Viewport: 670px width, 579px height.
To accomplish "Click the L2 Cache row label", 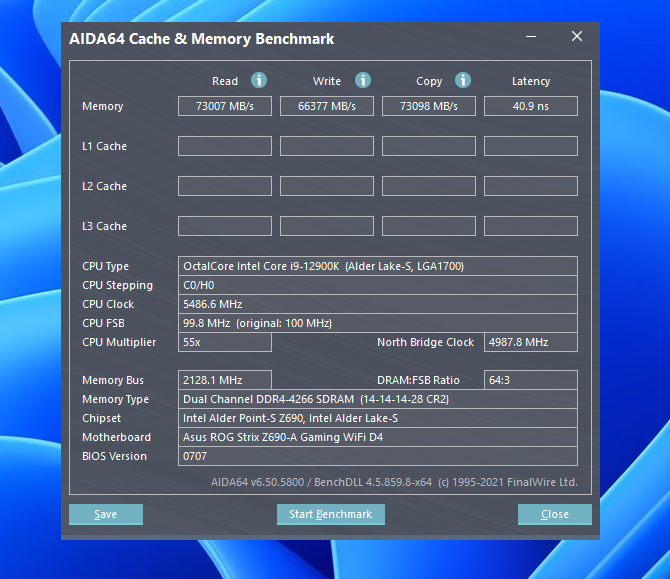I will (104, 186).
